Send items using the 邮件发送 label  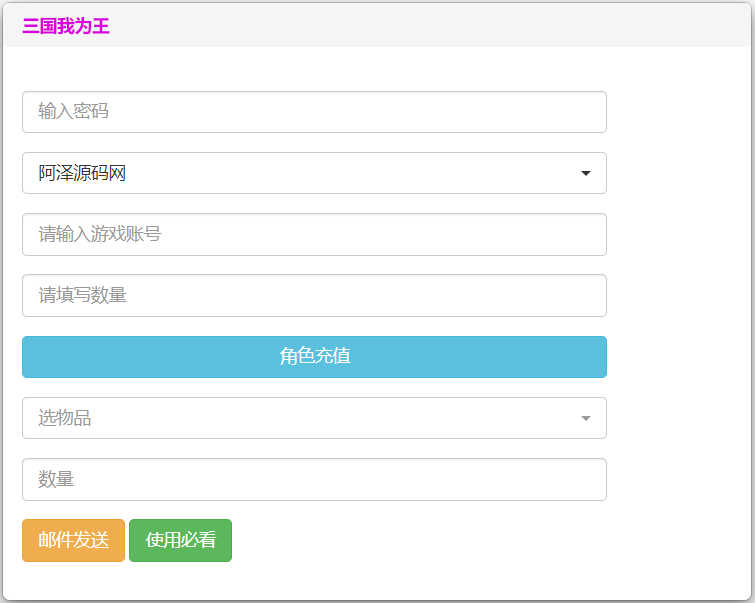tap(73, 541)
